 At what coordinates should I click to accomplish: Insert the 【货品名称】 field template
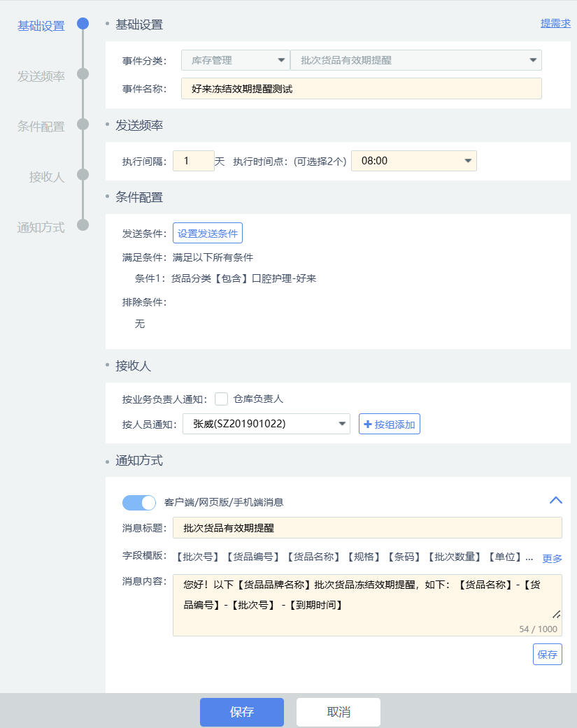(314, 557)
